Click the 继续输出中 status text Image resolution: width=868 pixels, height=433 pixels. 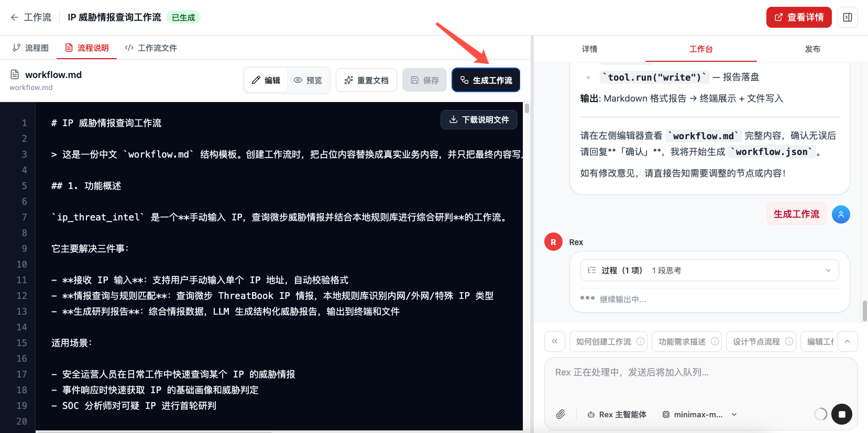622,299
